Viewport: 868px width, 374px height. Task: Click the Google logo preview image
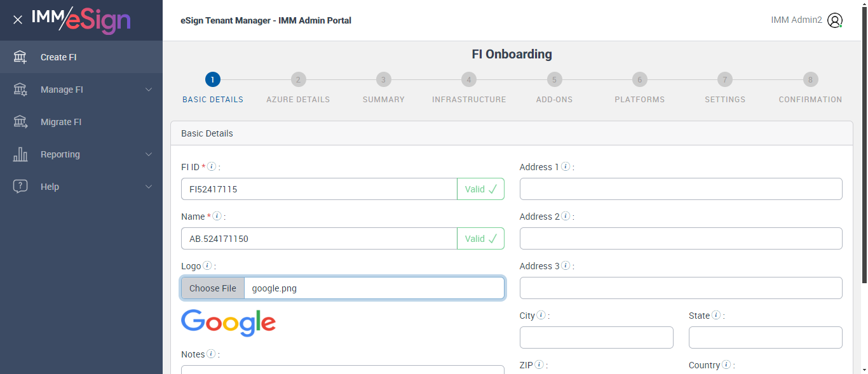pyautogui.click(x=228, y=323)
